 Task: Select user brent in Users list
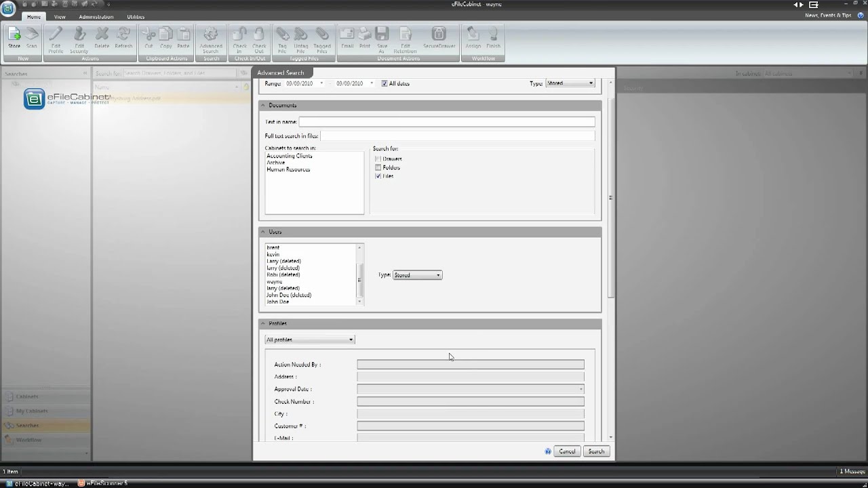(x=273, y=247)
